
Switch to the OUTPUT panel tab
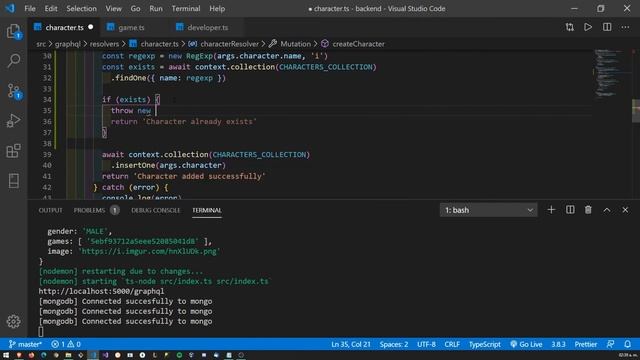point(50,210)
